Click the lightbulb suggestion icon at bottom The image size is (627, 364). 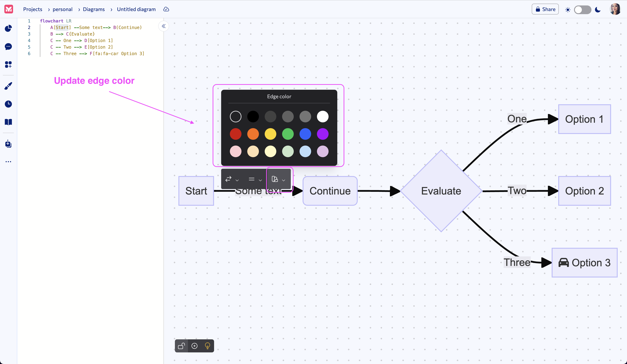pyautogui.click(x=207, y=346)
